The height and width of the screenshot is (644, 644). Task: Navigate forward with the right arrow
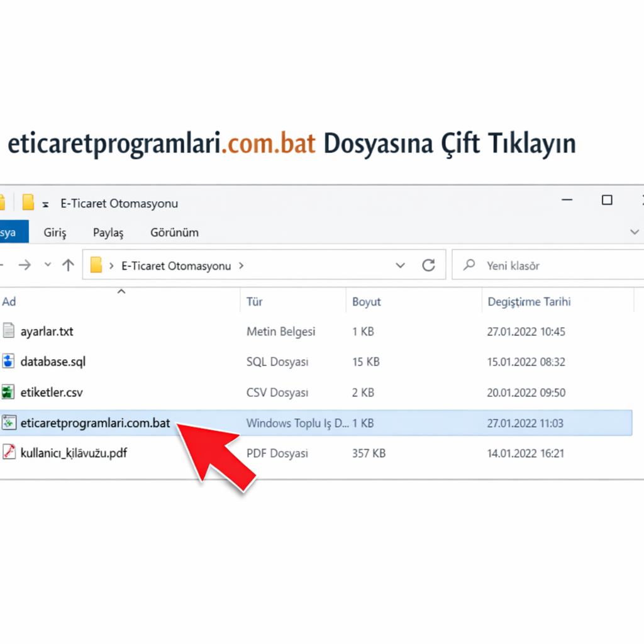25,265
